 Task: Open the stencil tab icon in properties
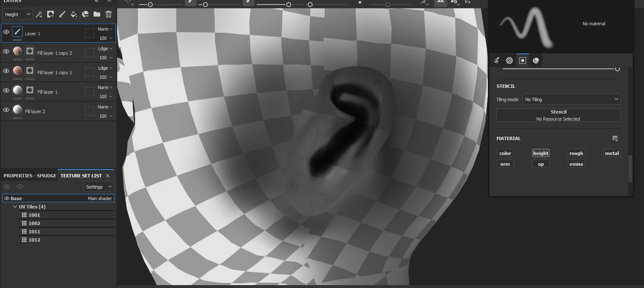tap(523, 61)
